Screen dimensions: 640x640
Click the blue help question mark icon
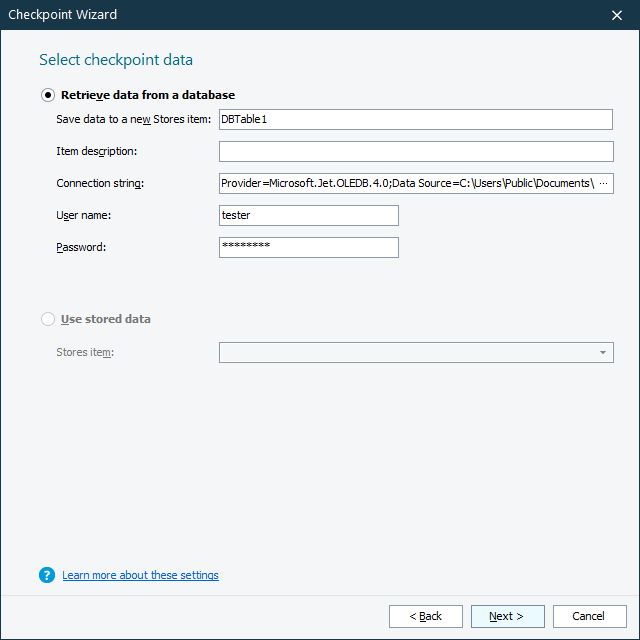click(x=47, y=575)
